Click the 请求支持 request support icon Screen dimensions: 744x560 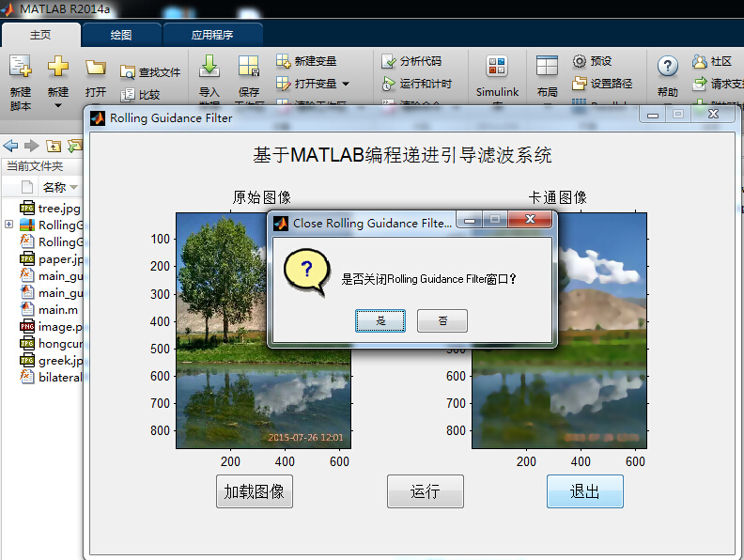click(x=700, y=84)
